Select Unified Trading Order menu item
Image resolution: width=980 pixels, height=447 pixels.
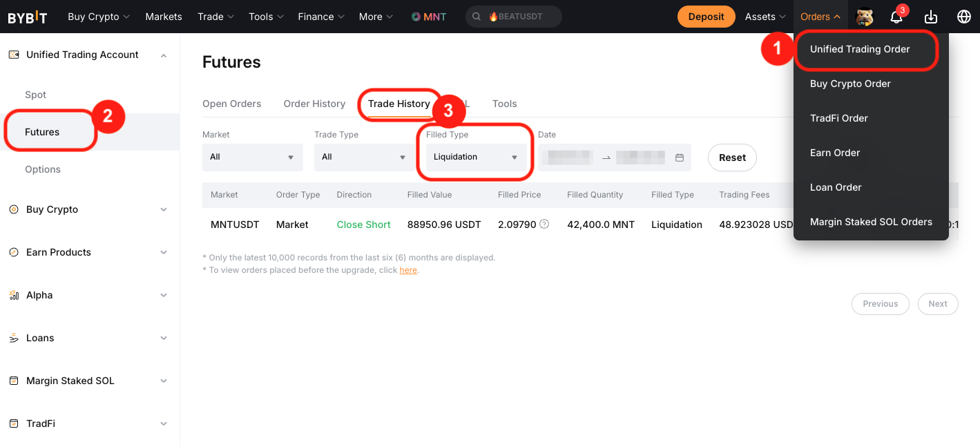[x=860, y=49]
